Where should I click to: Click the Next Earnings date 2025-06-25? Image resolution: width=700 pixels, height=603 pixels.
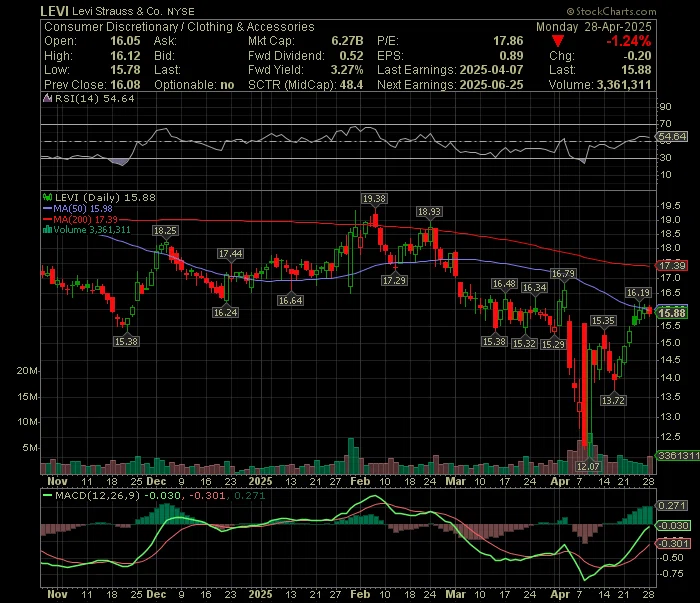pos(491,85)
